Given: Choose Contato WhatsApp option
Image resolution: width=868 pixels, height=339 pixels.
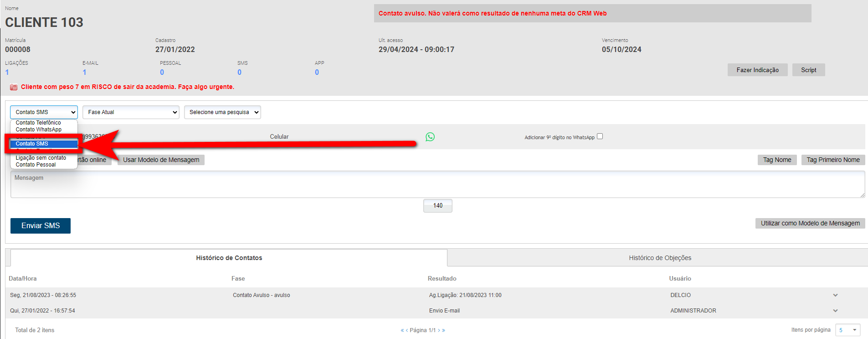Looking at the screenshot, I should tap(39, 130).
